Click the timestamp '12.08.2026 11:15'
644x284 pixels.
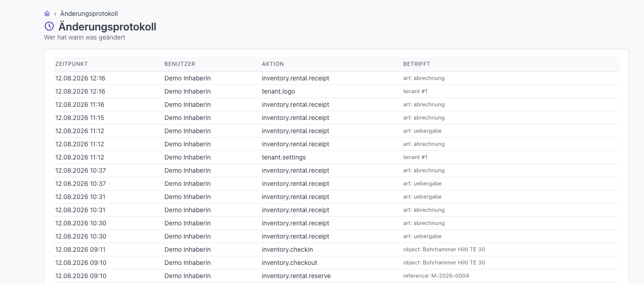pos(80,118)
